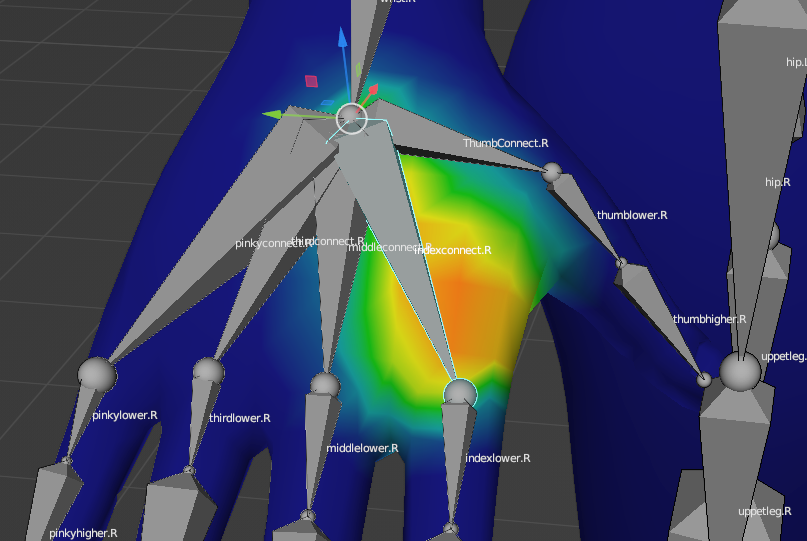The width and height of the screenshot is (807, 541).
Task: Click the joint sphere above indexlower.R
Action: [x=459, y=393]
